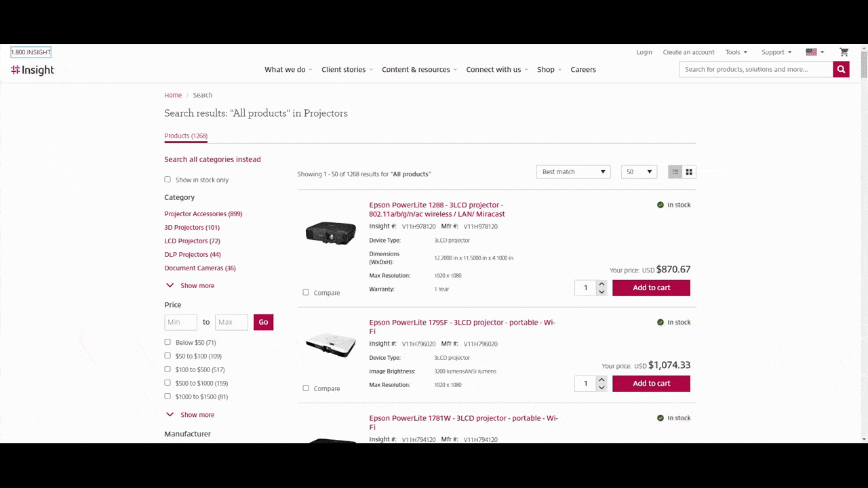Image resolution: width=868 pixels, height=488 pixels.
Task: Check Compare for PowerLite 1795F
Action: 306,388
